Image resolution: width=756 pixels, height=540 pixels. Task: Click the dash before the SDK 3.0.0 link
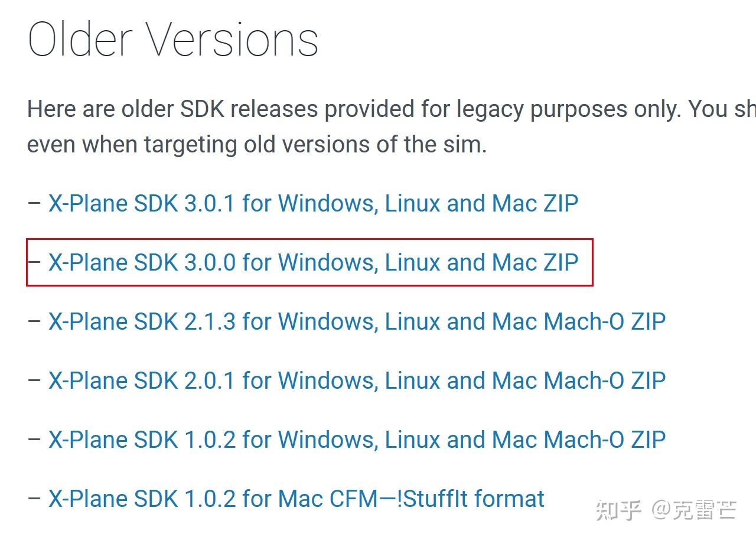point(35,263)
